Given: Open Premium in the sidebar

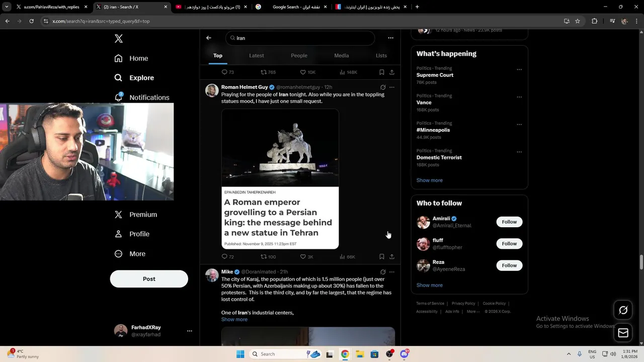Looking at the screenshot, I should coord(136,215).
